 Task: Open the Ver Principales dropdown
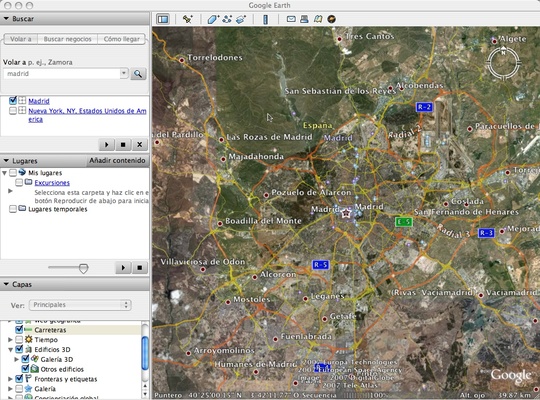[80, 305]
